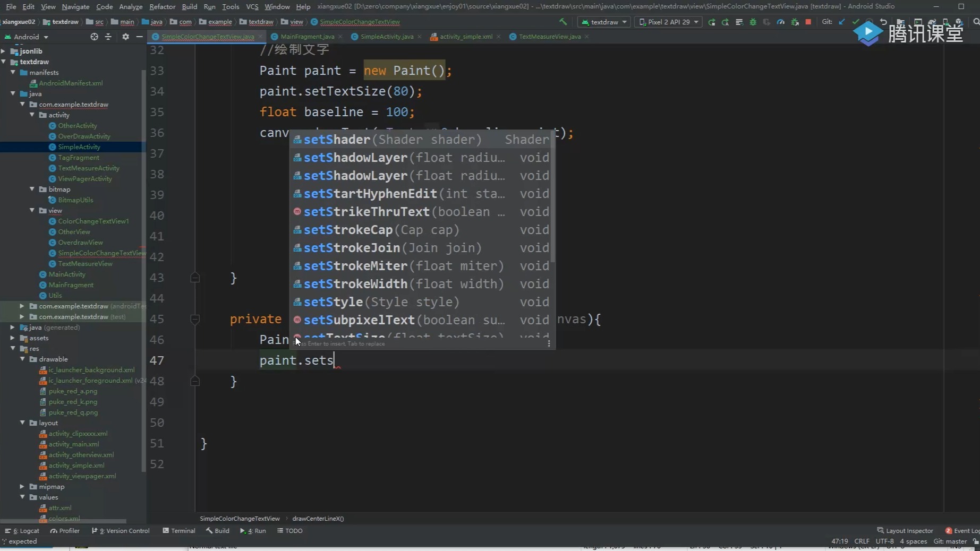Select puke_red_k.png in drawable folder
This screenshot has height=551, width=980.
click(73, 401)
